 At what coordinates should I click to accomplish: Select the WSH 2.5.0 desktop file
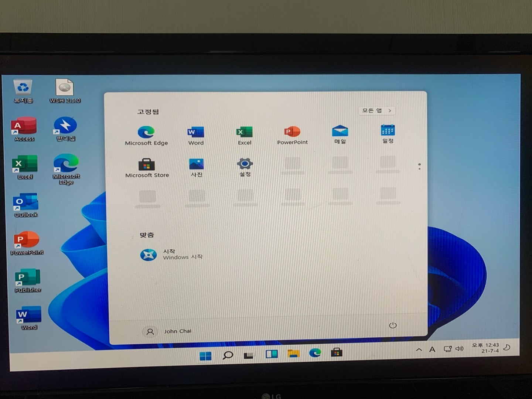coord(65,91)
